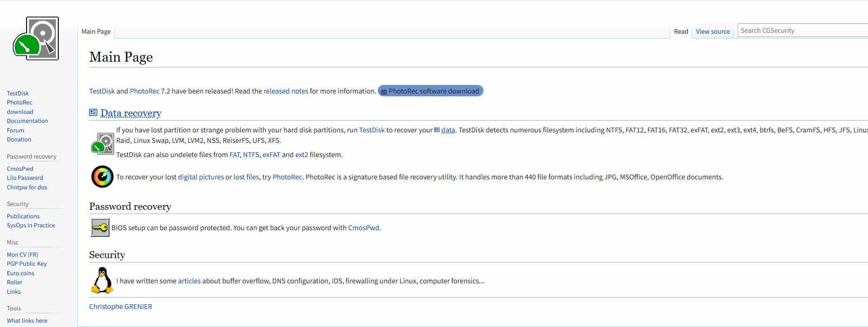Viewport: 868px width, 327px height.
Task: Open TestDisk in the sidebar
Action: (18, 93)
